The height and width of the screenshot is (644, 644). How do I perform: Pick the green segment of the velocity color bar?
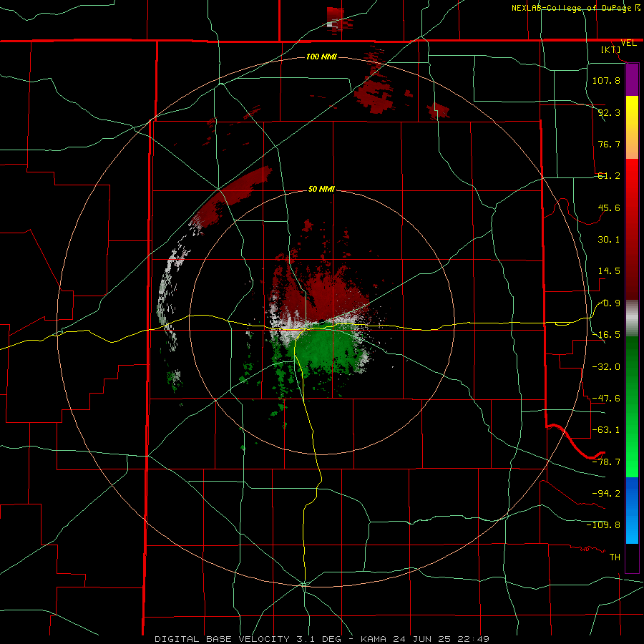pos(632,406)
